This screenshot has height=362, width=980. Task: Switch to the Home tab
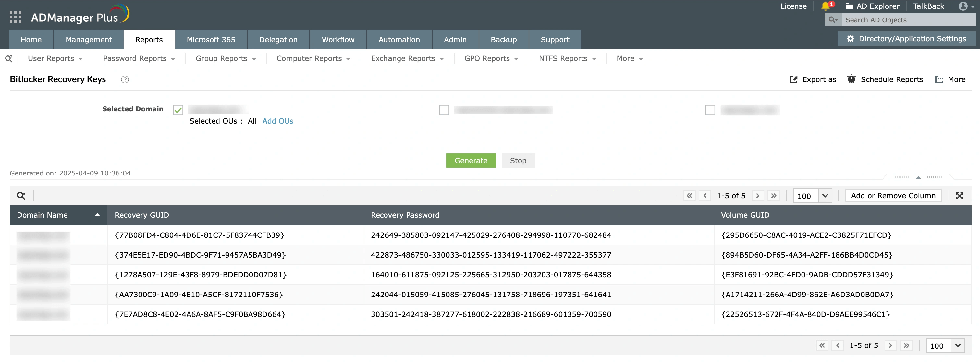31,40
